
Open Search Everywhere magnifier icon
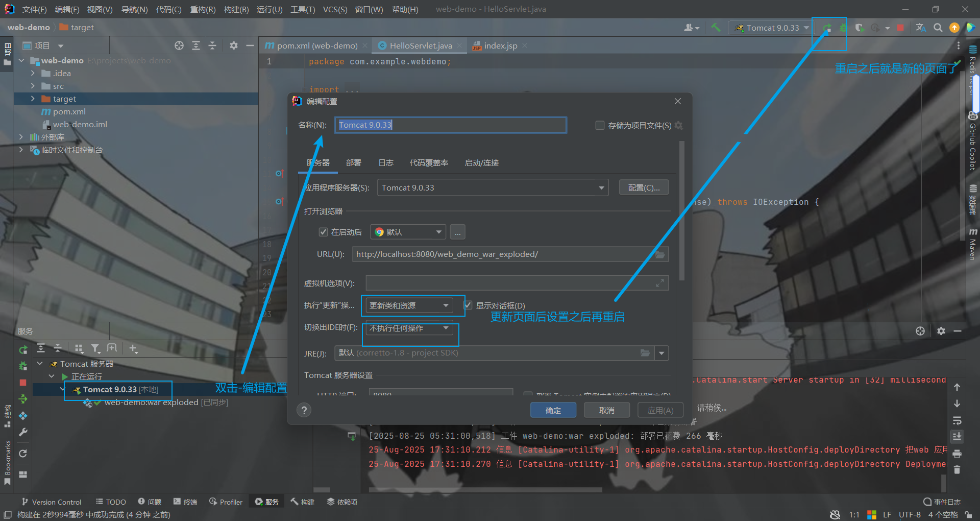pos(938,28)
